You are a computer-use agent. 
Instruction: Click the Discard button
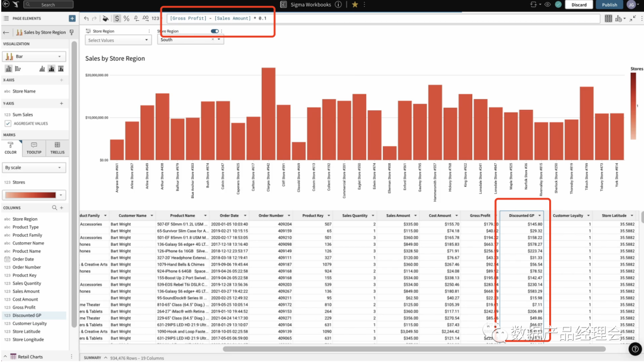579,5
